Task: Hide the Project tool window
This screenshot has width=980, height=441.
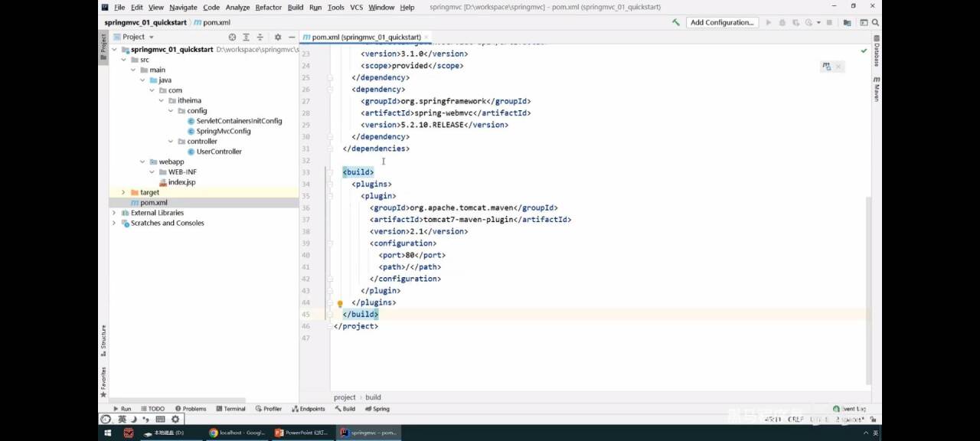Action: point(291,37)
